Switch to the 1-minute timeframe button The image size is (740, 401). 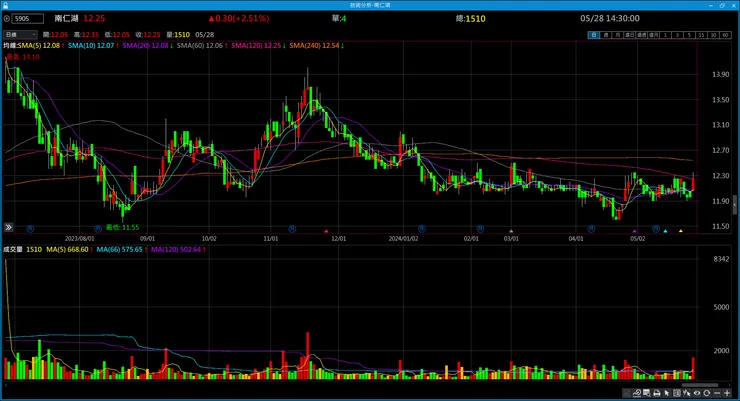coord(665,35)
